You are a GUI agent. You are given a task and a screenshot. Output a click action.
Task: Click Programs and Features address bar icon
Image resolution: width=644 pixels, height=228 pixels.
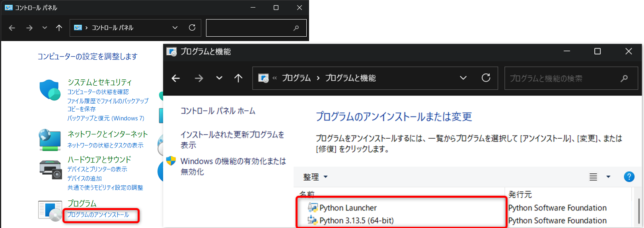[263, 78]
